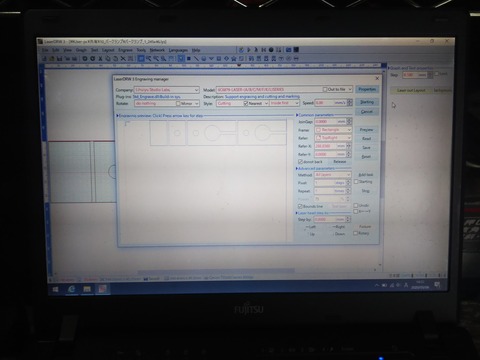The image size is (480, 360).
Task: Toggle the donot back checkbox
Action: click(300, 162)
